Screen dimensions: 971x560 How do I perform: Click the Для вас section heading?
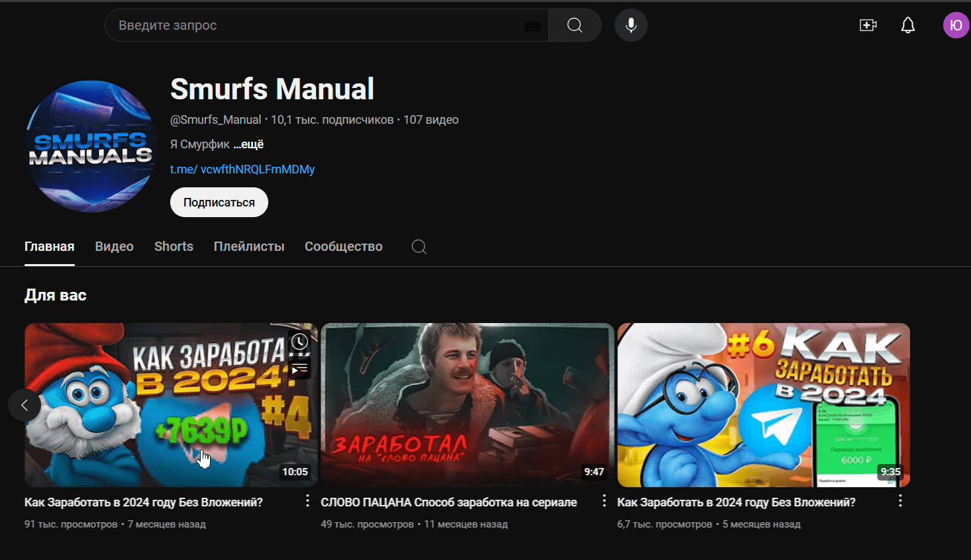coord(56,295)
